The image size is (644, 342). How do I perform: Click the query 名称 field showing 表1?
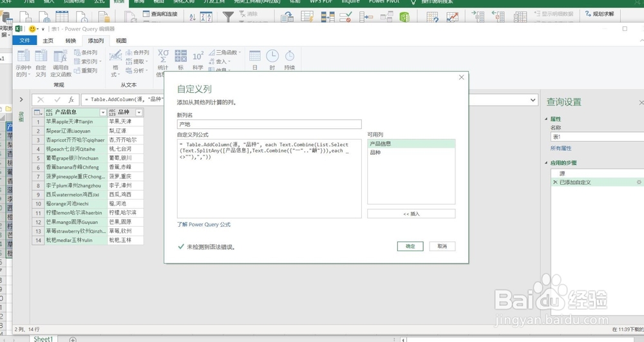[x=597, y=137]
